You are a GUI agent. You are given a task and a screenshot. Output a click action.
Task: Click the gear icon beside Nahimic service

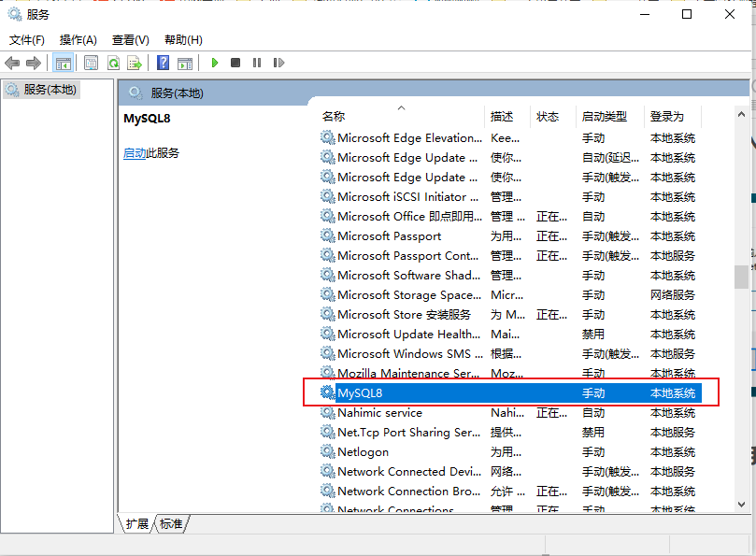(x=328, y=412)
